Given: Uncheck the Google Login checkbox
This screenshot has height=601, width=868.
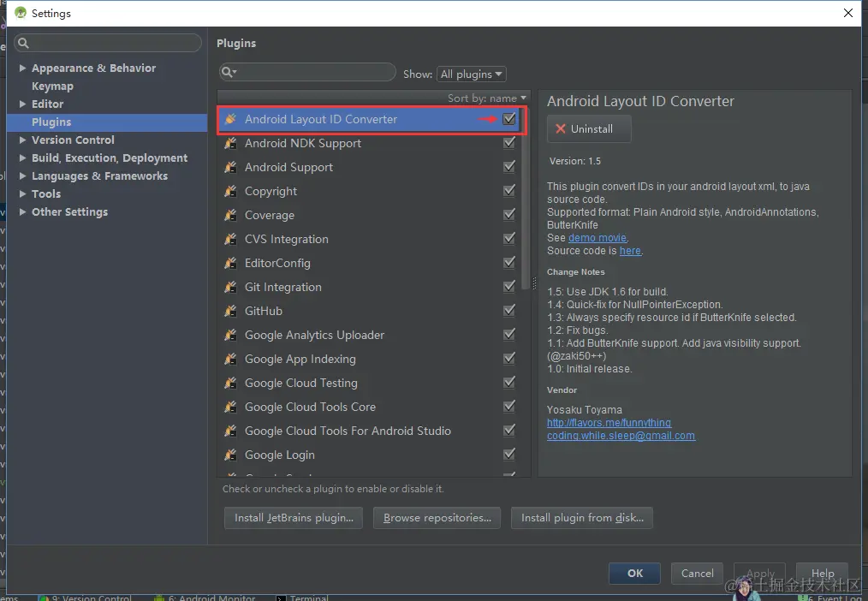Looking at the screenshot, I should [509, 454].
